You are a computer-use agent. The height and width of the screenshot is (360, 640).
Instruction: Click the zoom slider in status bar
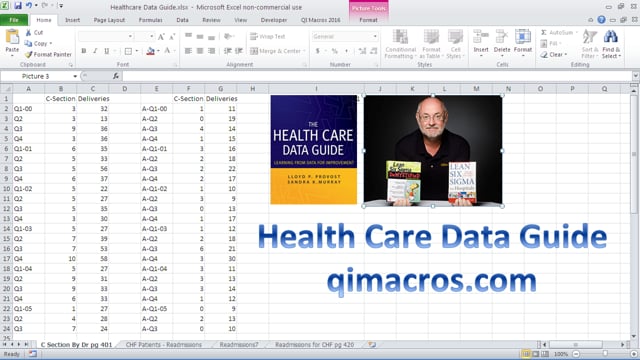tap(605, 354)
